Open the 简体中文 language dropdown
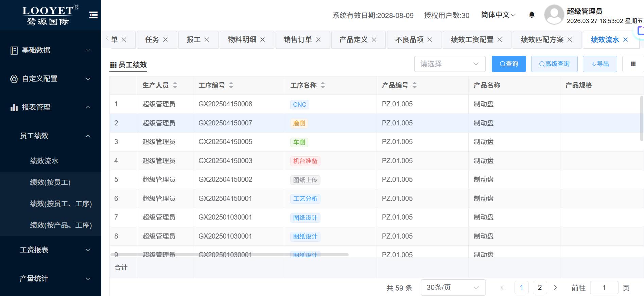This screenshot has height=296, width=644. click(498, 15)
